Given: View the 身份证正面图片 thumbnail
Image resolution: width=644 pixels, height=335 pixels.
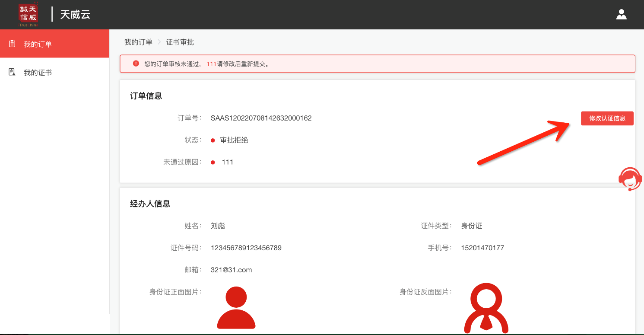Looking at the screenshot, I should 236,308.
